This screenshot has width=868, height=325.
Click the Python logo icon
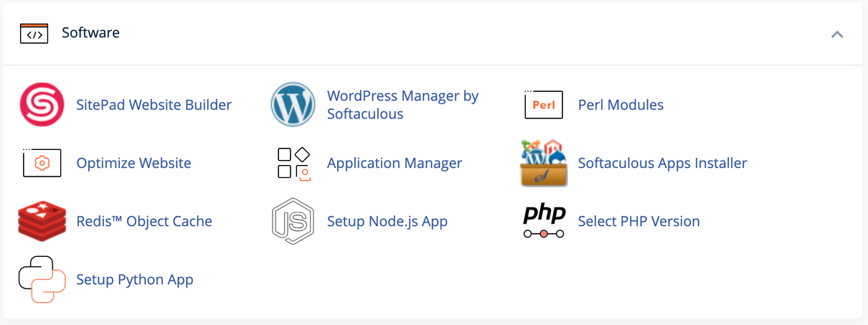pyautogui.click(x=42, y=280)
